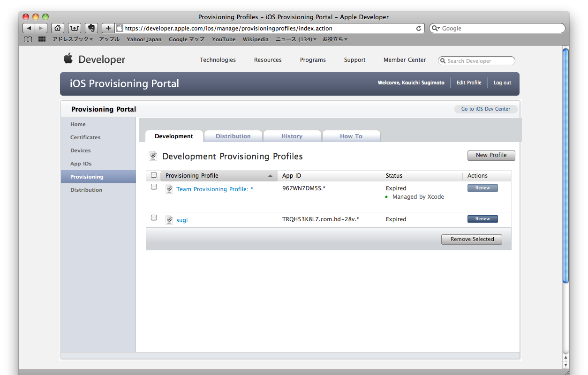Expand the ニュース (134) bookmarks folder

click(x=296, y=39)
